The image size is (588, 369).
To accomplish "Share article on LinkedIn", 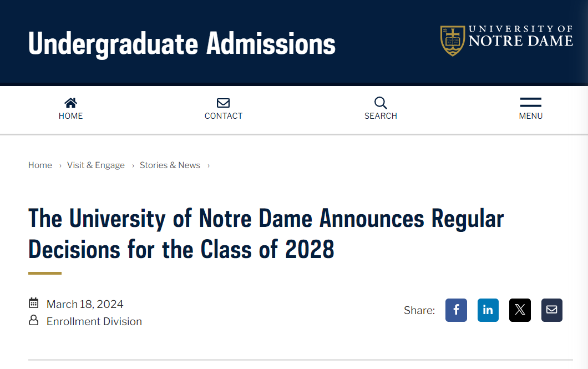I will [x=488, y=310].
